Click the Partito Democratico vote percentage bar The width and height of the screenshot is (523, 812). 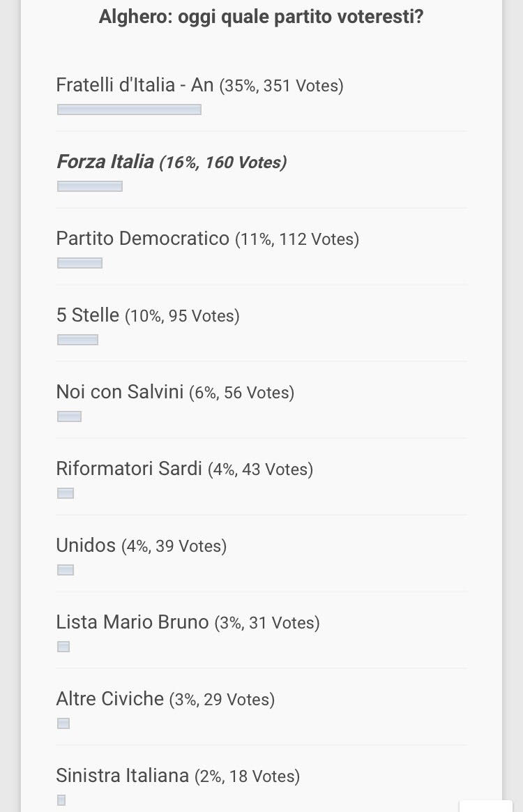click(x=79, y=263)
